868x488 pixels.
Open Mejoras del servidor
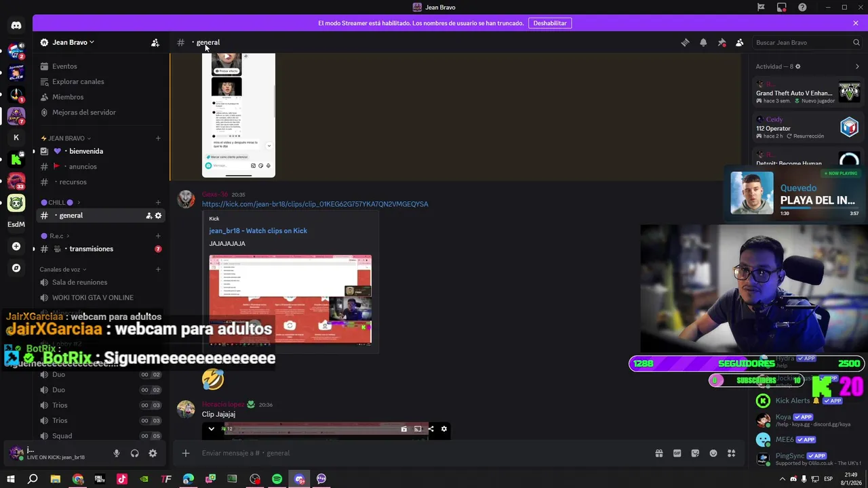coord(100,113)
